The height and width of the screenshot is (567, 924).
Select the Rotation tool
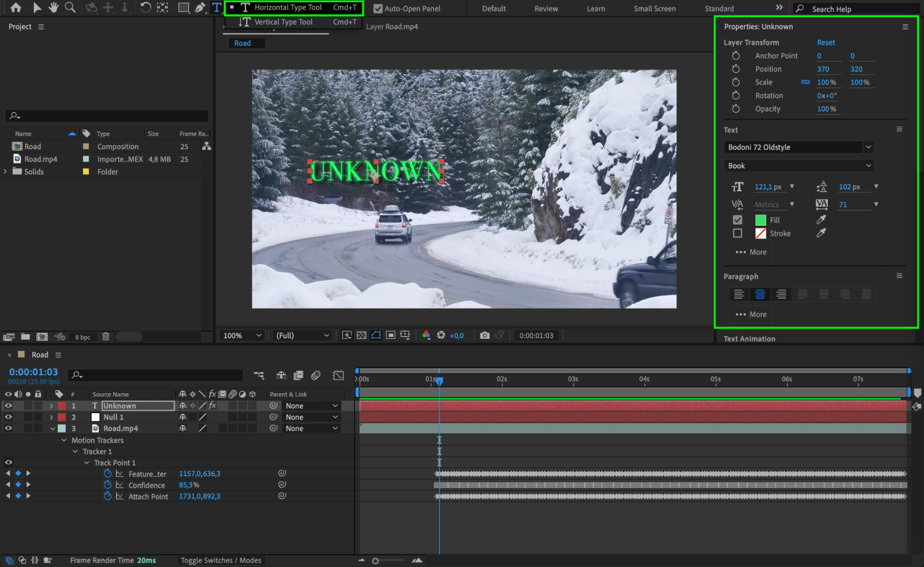click(145, 7)
